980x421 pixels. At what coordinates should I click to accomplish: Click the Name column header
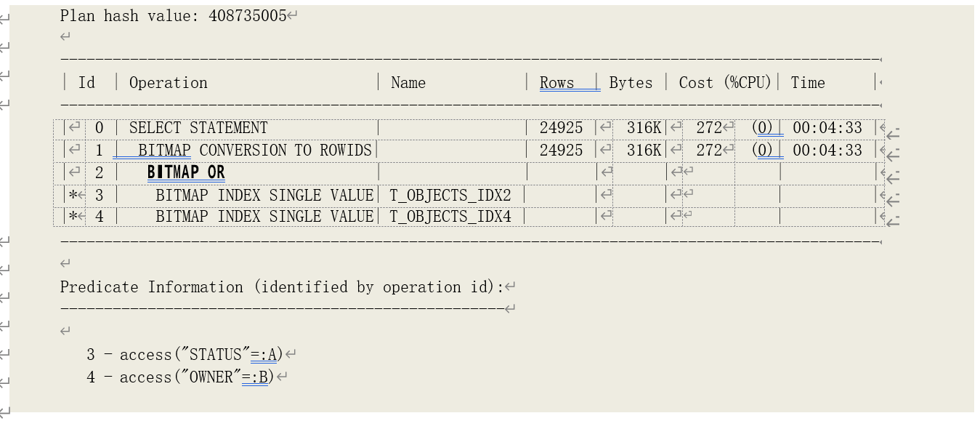point(408,82)
